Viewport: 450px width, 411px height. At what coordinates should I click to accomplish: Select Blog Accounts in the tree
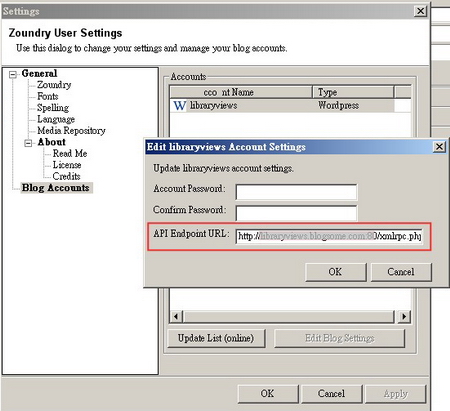tap(56, 188)
